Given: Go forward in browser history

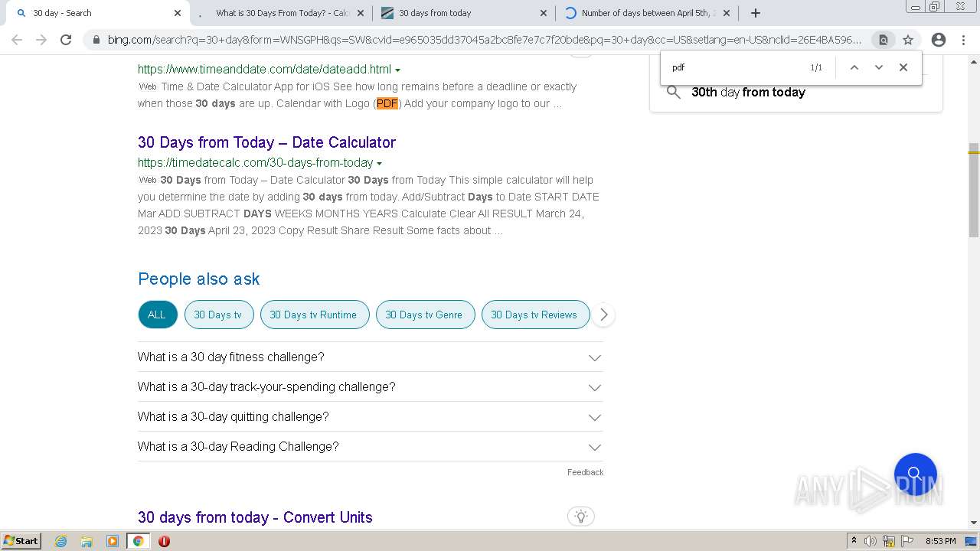Looking at the screenshot, I should (x=41, y=40).
